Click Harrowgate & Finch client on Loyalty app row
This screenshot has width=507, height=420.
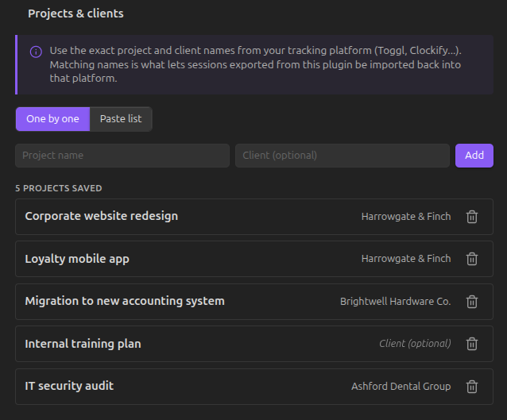pyautogui.click(x=406, y=259)
